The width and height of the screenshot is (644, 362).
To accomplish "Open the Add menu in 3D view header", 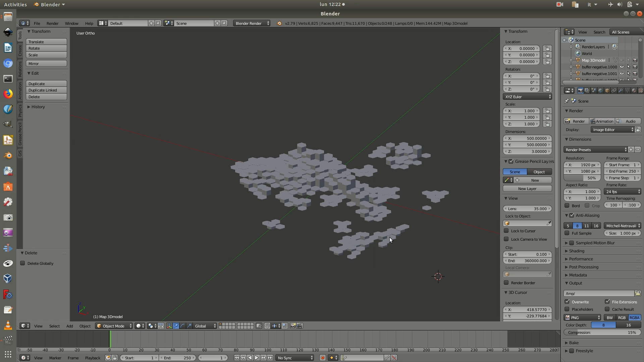I will click(69, 326).
